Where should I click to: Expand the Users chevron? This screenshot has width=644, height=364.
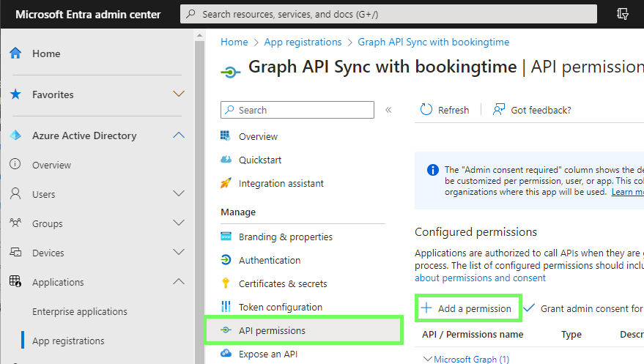[179, 193]
